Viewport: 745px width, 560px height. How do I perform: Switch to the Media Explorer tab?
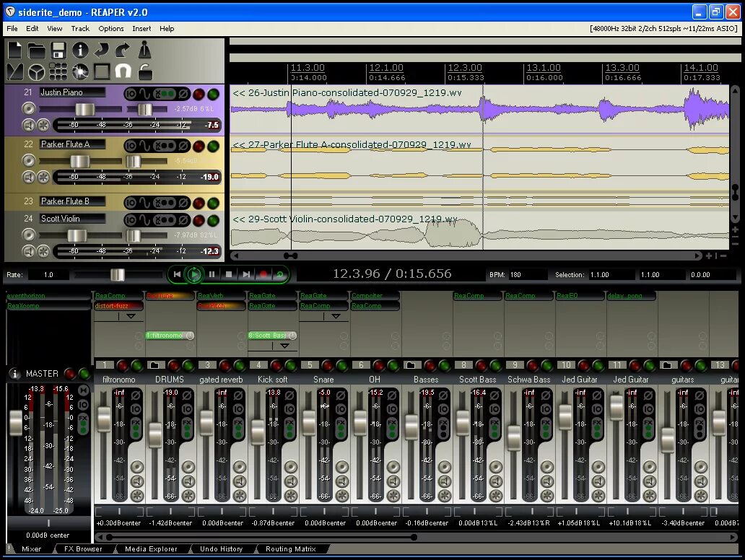click(151, 549)
